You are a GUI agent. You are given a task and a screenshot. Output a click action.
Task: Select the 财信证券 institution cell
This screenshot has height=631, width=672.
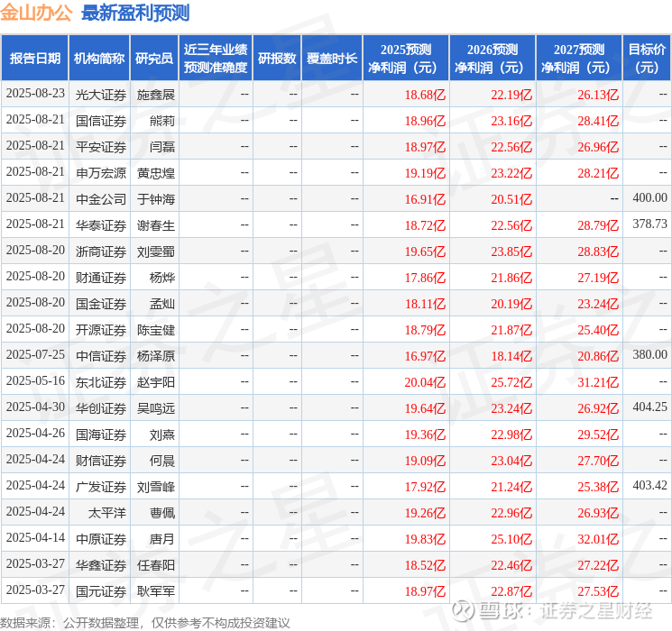[x=101, y=461]
